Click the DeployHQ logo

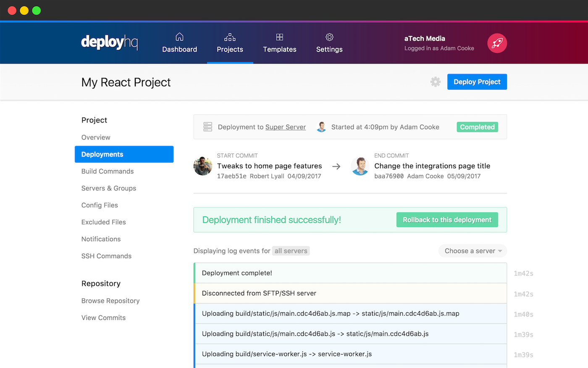point(109,42)
